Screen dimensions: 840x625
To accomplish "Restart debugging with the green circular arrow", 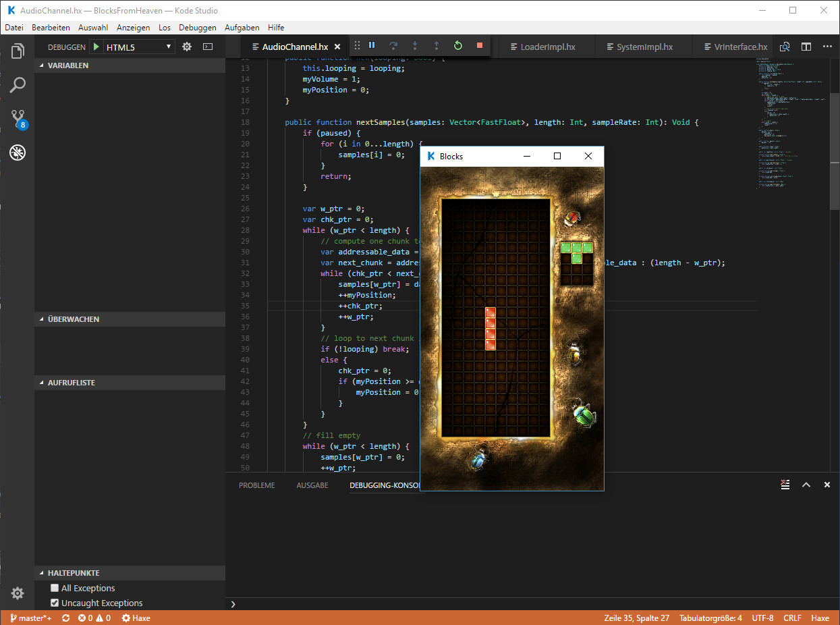I will coord(458,45).
